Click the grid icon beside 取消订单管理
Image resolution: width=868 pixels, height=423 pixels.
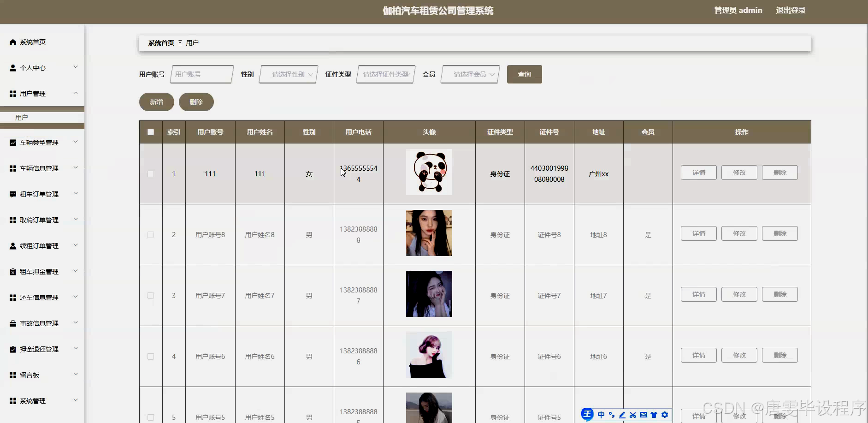pos(13,220)
